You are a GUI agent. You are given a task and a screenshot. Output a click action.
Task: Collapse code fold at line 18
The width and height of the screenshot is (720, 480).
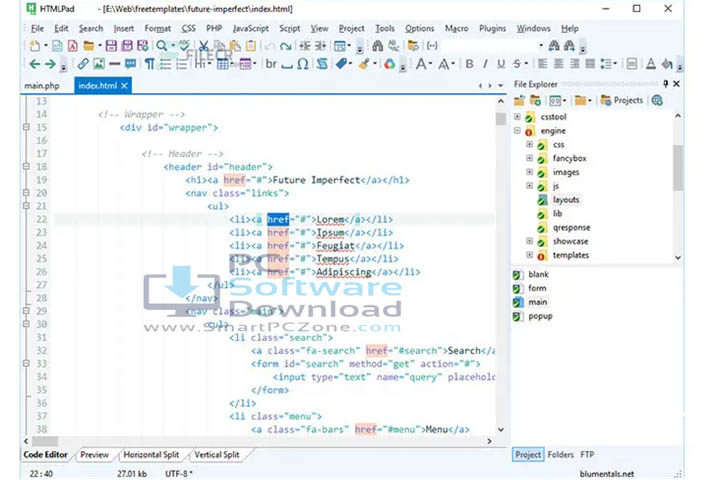coord(26,166)
